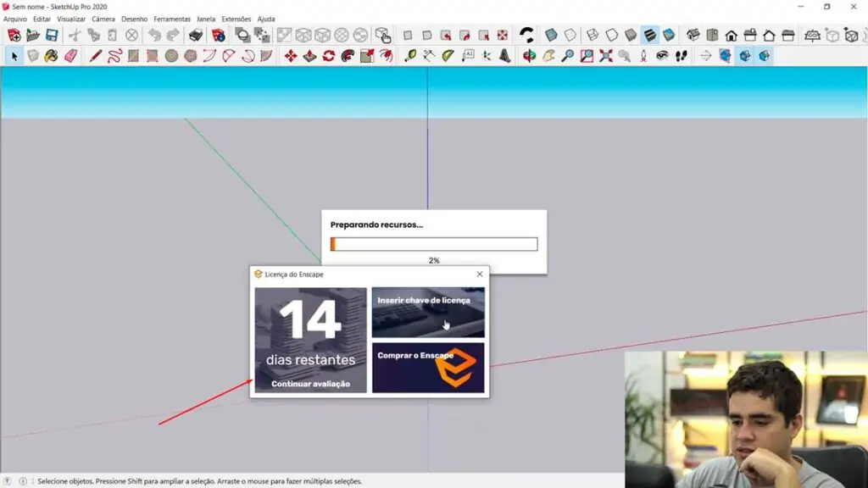Click the Zoom magnifier tool
The height and width of the screenshot is (488, 868).
pyautogui.click(x=568, y=57)
